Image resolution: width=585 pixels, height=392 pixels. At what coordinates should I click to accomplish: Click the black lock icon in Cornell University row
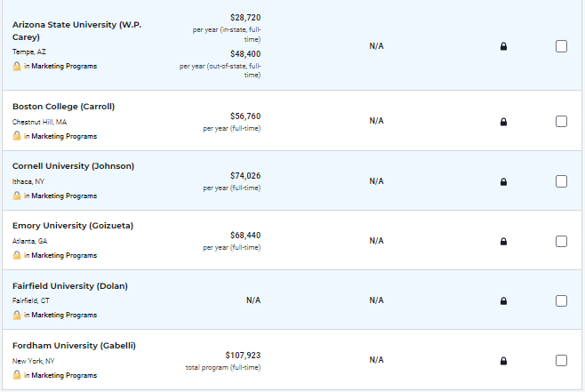coord(503,181)
